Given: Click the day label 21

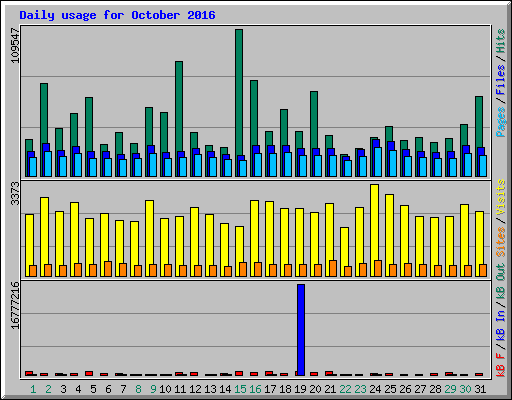Looking at the screenshot, I should (330, 389).
